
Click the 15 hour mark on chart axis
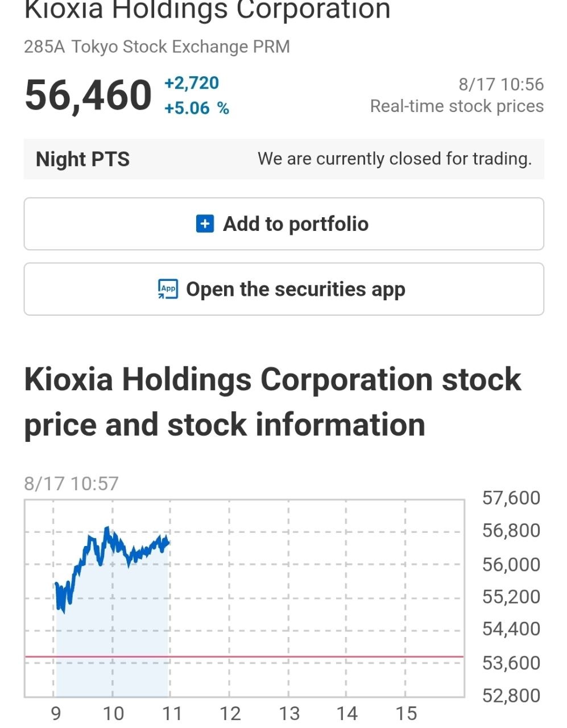click(x=406, y=713)
